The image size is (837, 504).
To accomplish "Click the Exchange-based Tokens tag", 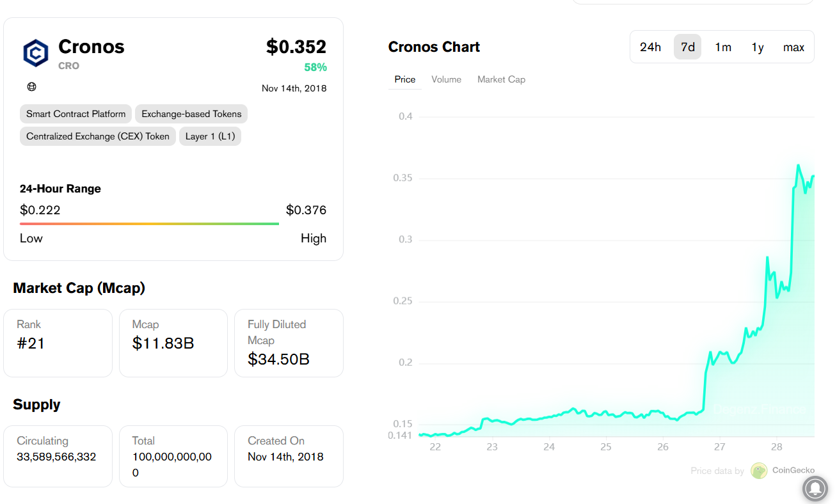I will (x=191, y=114).
